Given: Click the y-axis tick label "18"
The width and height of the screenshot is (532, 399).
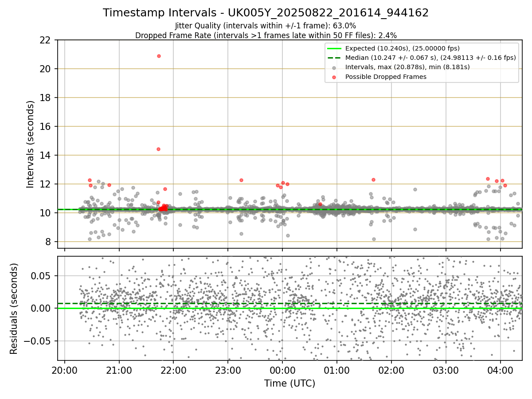Looking at the screenshot, I should pos(45,98).
